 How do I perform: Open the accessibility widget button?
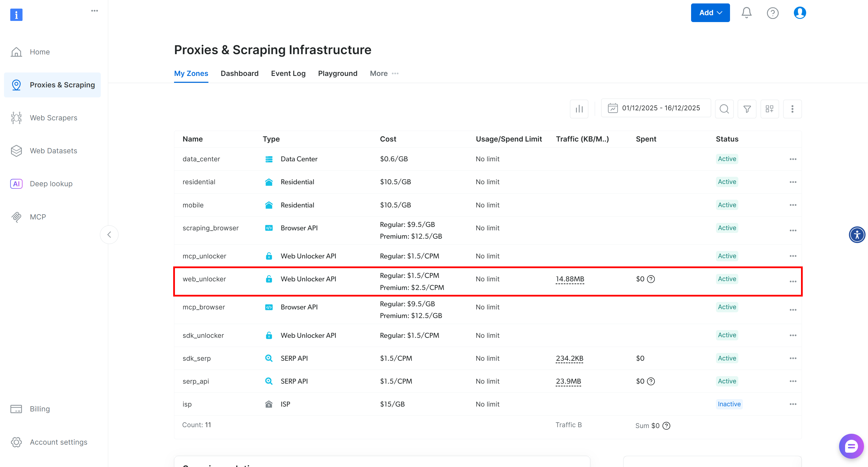(857, 235)
